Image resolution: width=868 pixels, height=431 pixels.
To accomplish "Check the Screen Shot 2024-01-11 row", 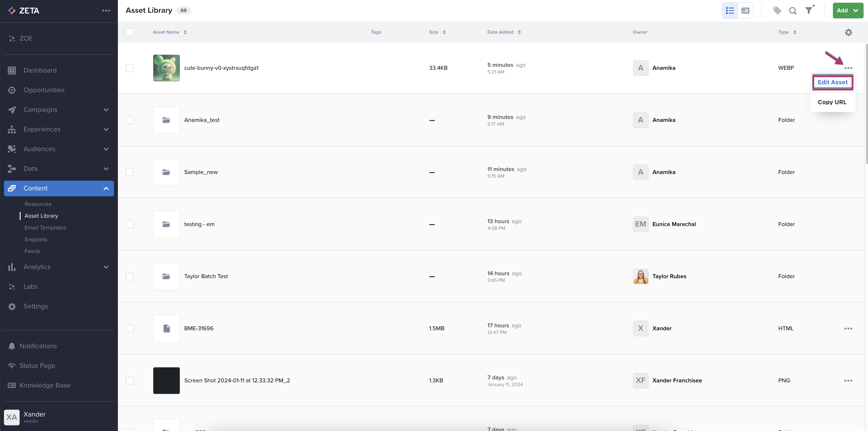I will click(x=130, y=380).
